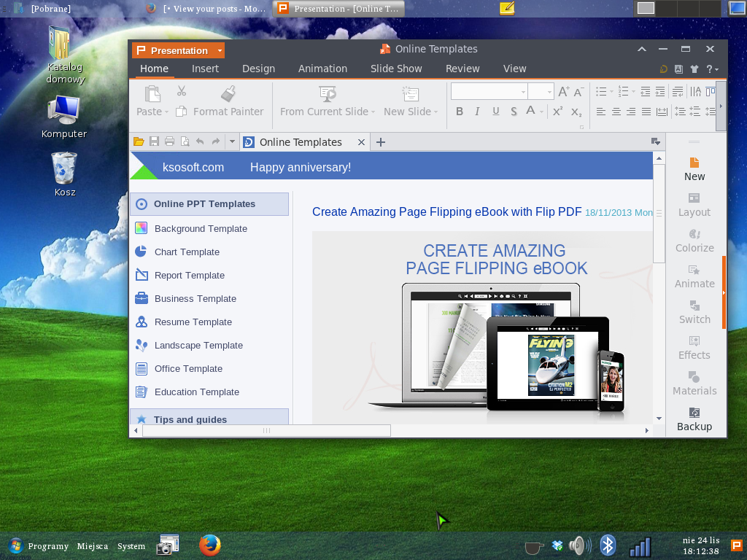Viewport: 747px width, 560px height.
Task: Align text right
Action: point(631,112)
